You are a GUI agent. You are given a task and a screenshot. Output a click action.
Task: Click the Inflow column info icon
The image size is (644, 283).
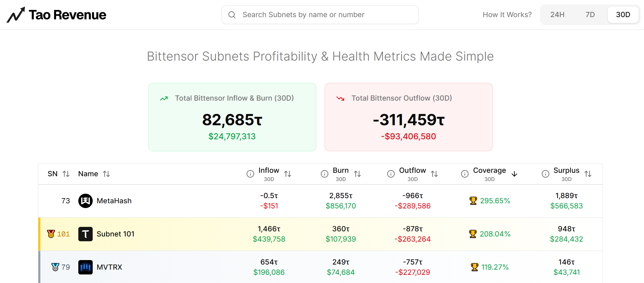pyautogui.click(x=250, y=174)
